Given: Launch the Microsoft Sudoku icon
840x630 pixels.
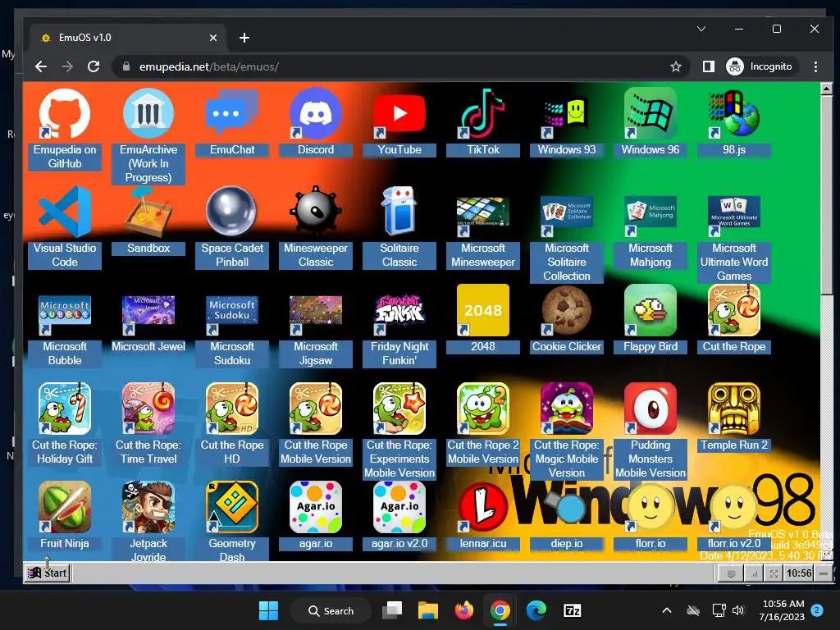Looking at the screenshot, I should pos(232,315).
